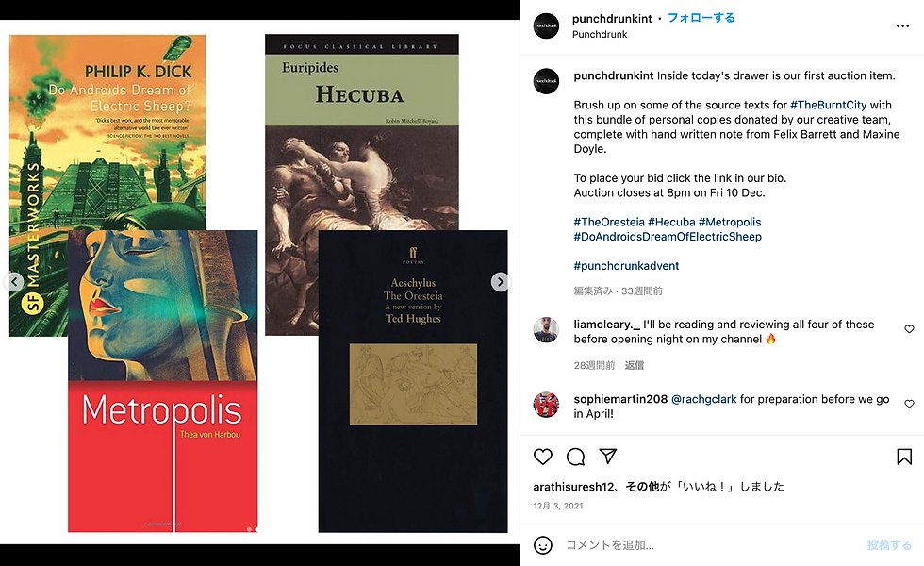This screenshot has height=566, width=924.
Task: Reply to liamoleary._ via 返信
Action: coord(634,366)
